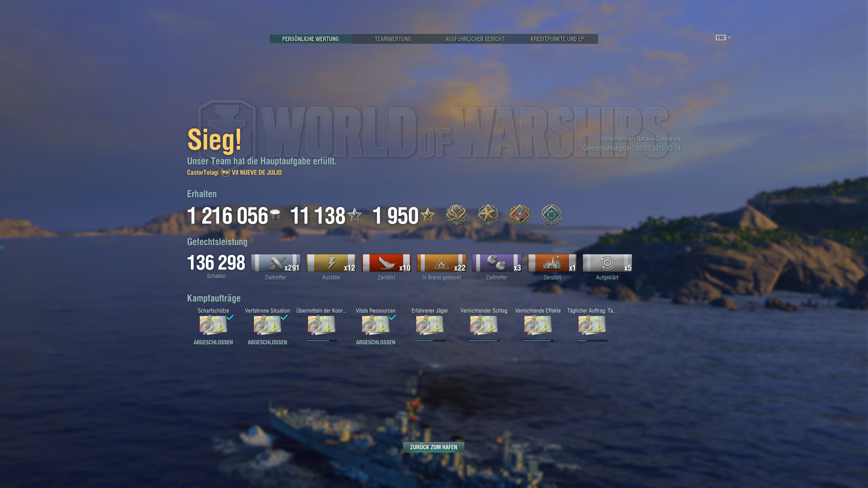Open the Kreditpunkte und EP tab
Image resolution: width=868 pixels, height=488 pixels.
click(x=557, y=39)
